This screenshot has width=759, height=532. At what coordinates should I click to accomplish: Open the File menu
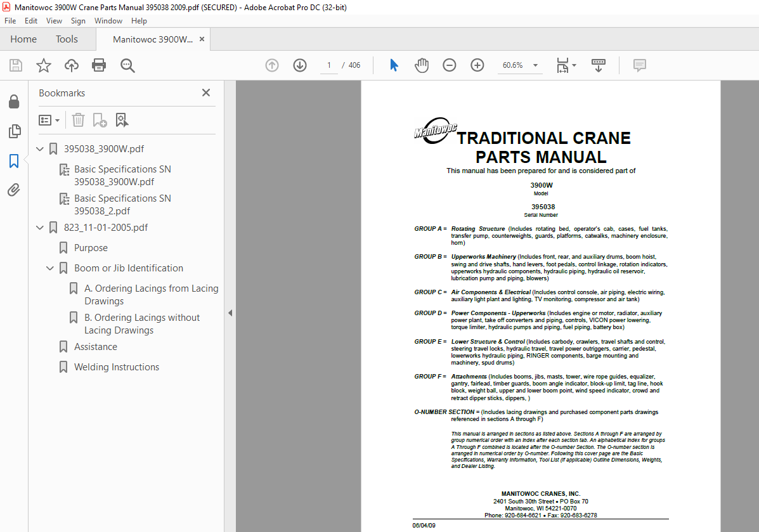coord(10,21)
